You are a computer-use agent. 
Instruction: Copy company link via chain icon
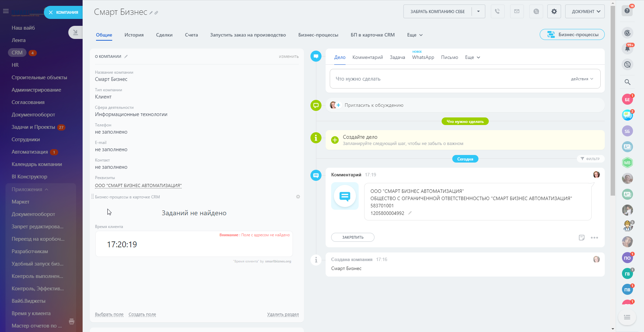[156, 13]
